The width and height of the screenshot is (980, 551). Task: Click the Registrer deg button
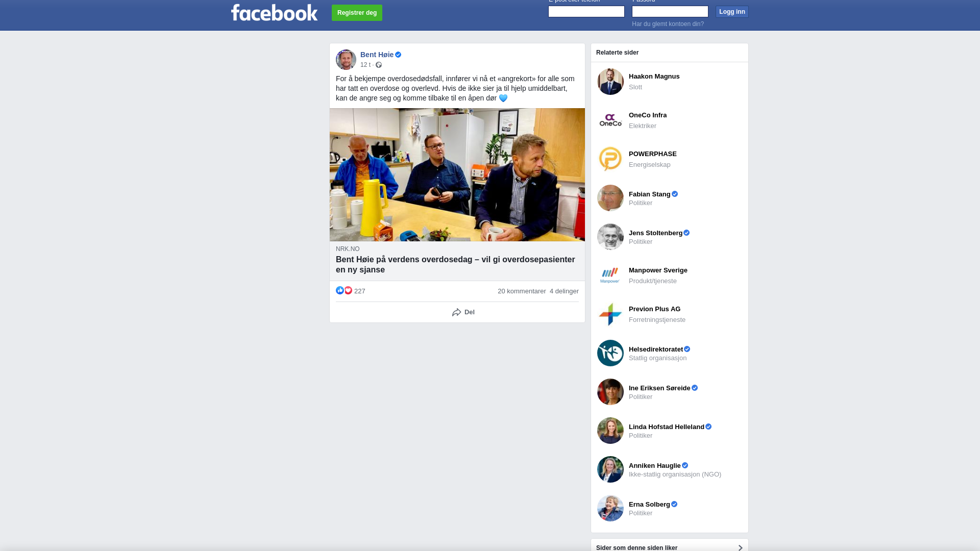[x=357, y=13]
